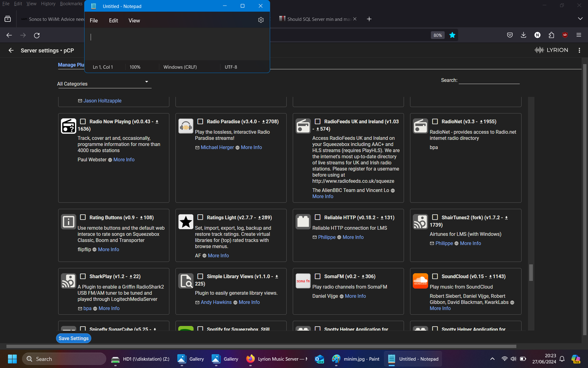Click the plugin list vertical scrollbar thumb

coord(531,272)
